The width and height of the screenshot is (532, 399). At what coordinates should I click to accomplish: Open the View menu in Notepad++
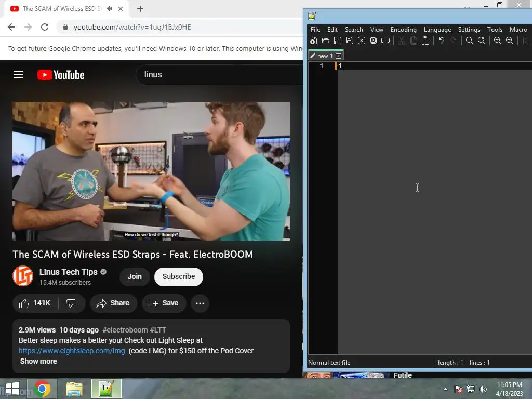[377, 30]
